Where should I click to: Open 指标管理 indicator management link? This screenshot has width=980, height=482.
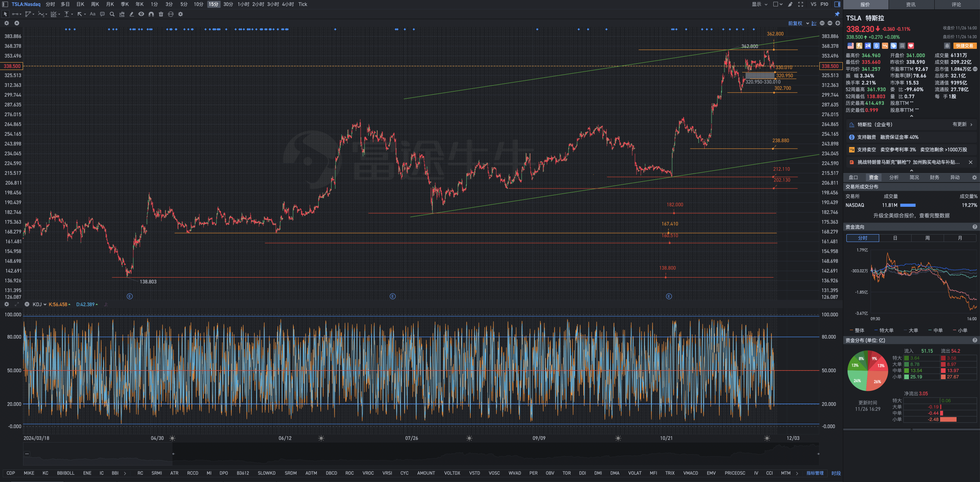pyautogui.click(x=815, y=473)
